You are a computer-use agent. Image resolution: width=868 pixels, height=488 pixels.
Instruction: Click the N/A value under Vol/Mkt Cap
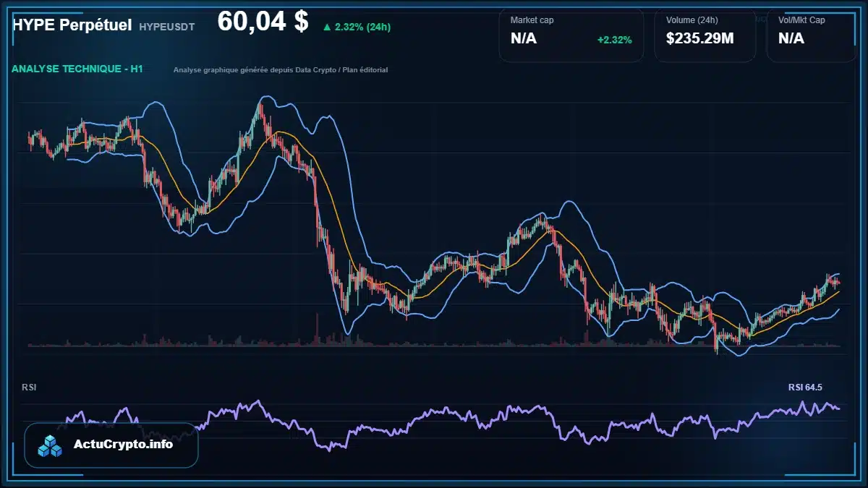point(791,38)
